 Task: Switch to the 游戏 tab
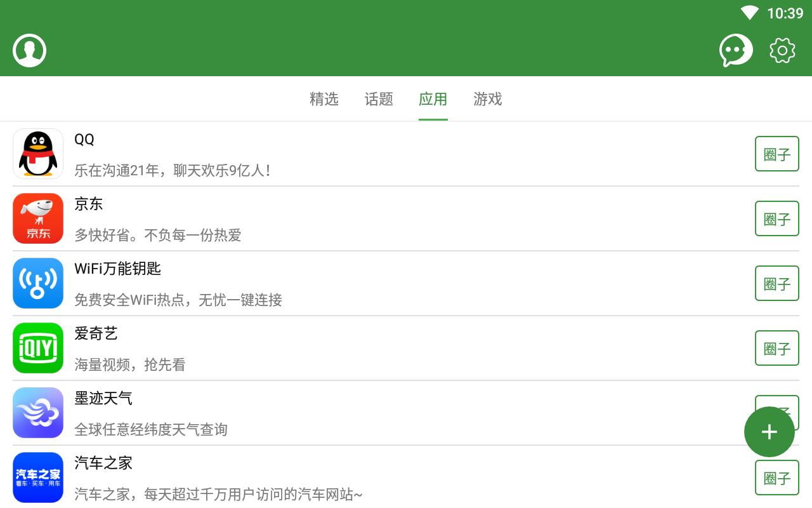click(488, 99)
